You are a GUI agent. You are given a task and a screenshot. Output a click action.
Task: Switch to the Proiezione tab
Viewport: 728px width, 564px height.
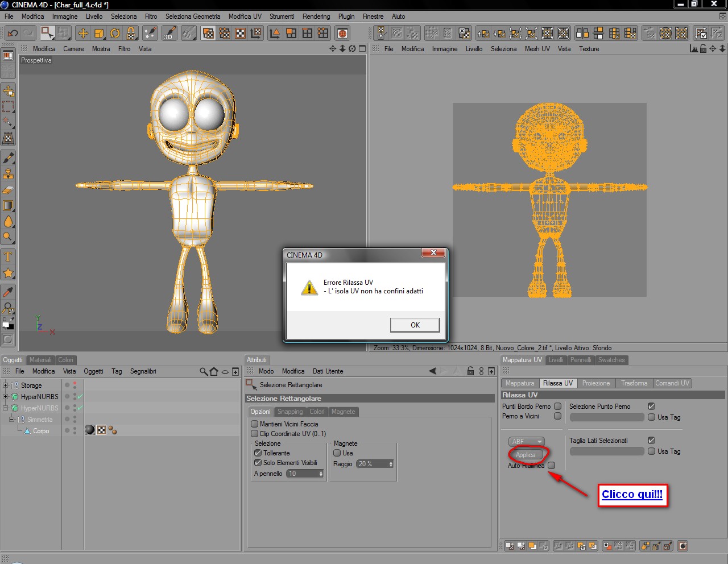pyautogui.click(x=596, y=383)
